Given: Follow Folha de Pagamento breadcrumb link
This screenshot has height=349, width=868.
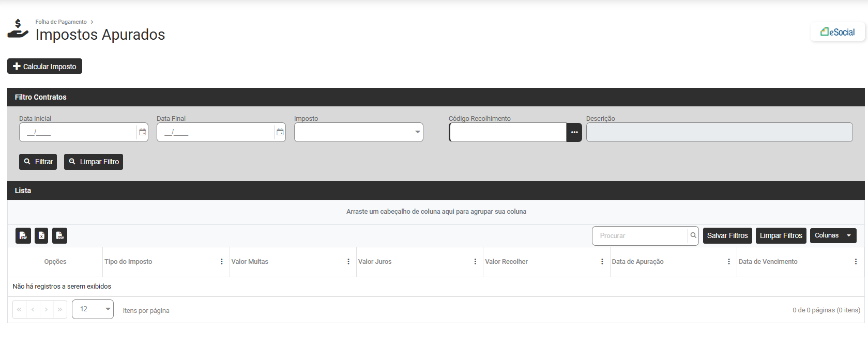Looking at the screenshot, I should [x=61, y=22].
